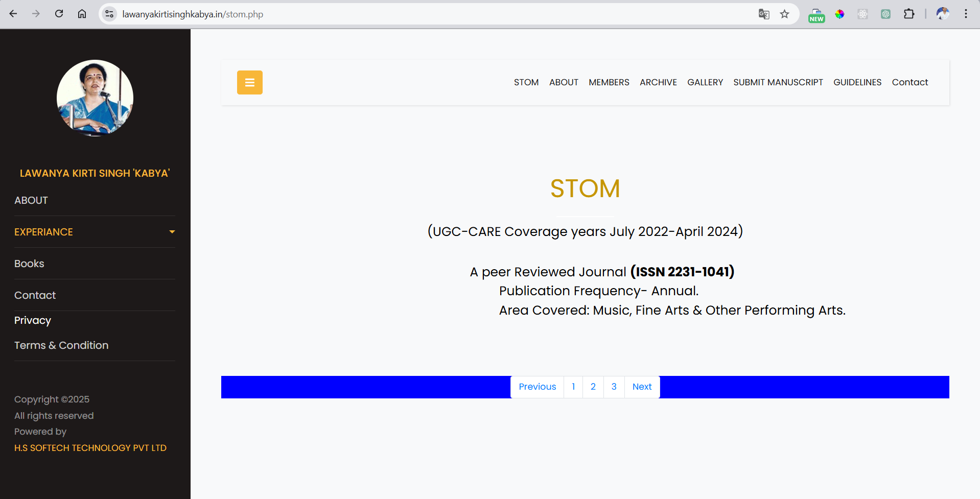980x499 pixels.
Task: Click the back navigation arrow
Action: pos(13,14)
